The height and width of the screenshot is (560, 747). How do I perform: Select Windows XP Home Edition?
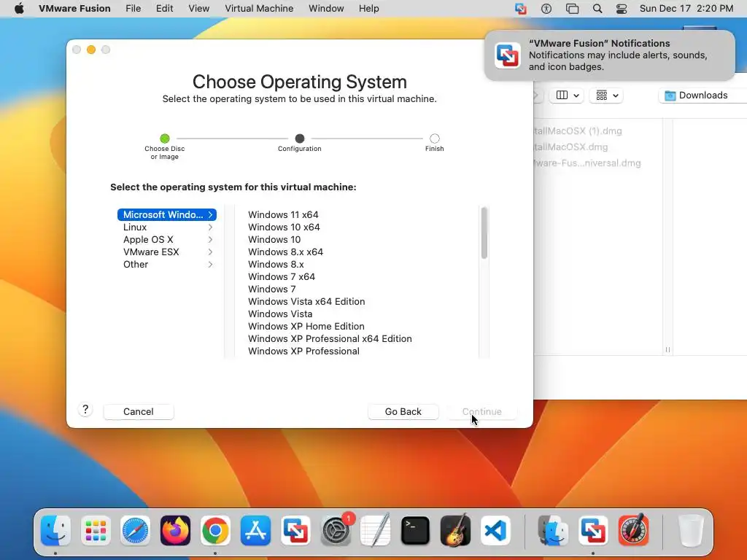point(306,326)
